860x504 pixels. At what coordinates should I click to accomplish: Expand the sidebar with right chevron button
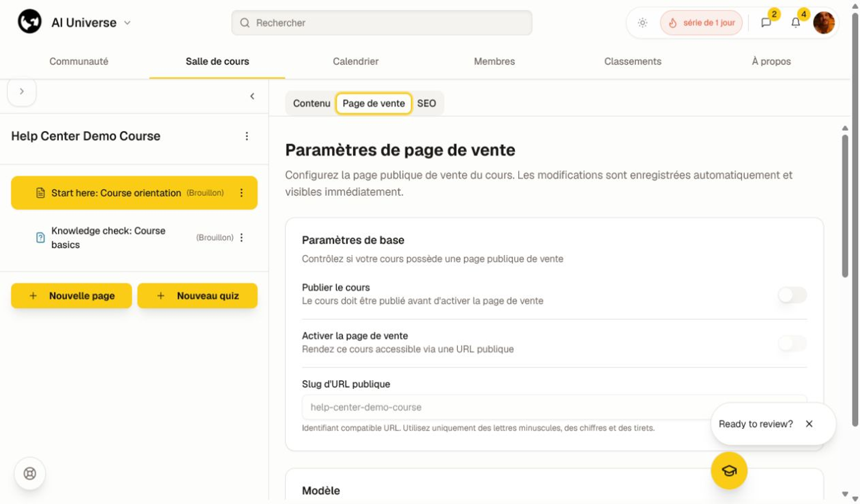[x=22, y=91]
